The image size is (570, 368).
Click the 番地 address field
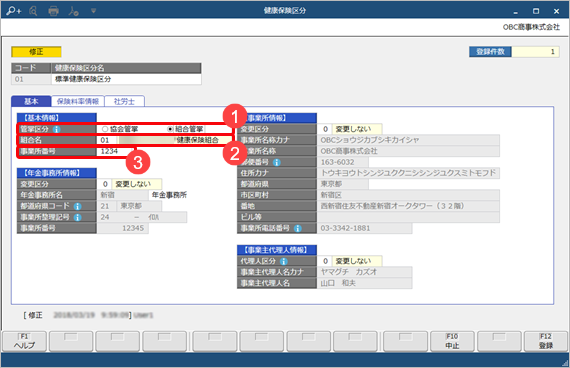(x=408, y=206)
